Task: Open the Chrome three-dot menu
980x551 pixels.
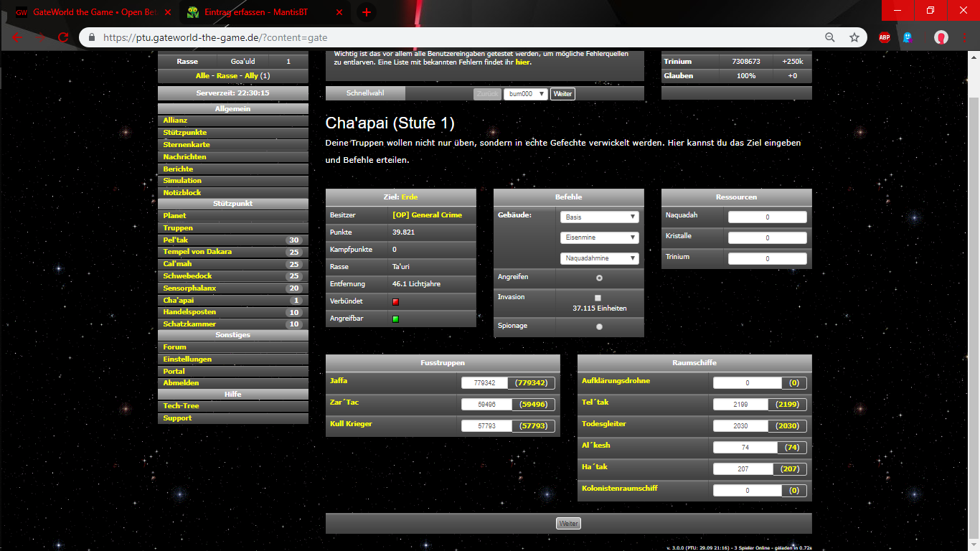Action: (965, 37)
